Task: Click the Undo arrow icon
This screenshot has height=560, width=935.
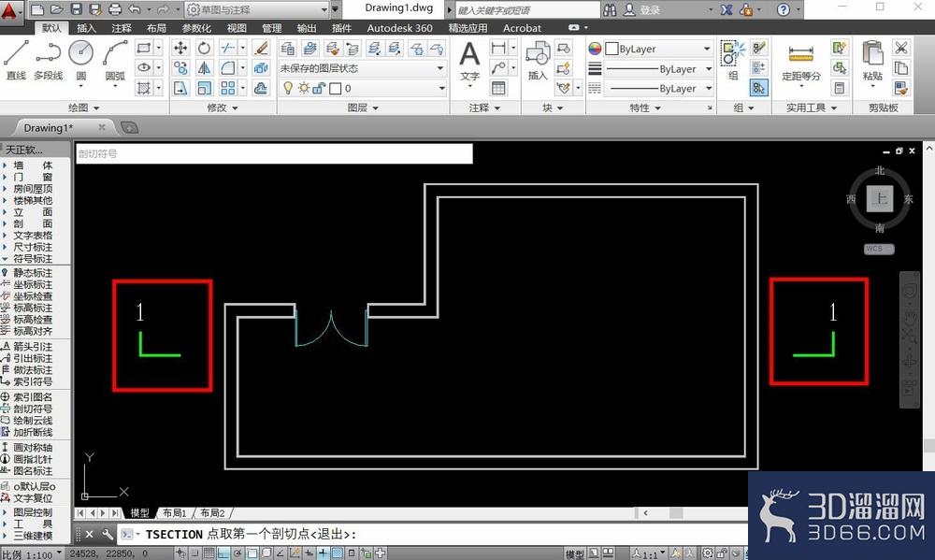Action: [x=134, y=9]
